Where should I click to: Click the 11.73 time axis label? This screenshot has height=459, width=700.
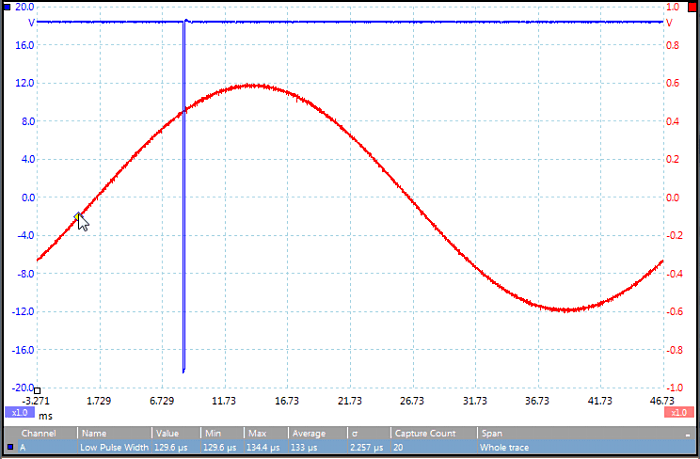(x=224, y=401)
